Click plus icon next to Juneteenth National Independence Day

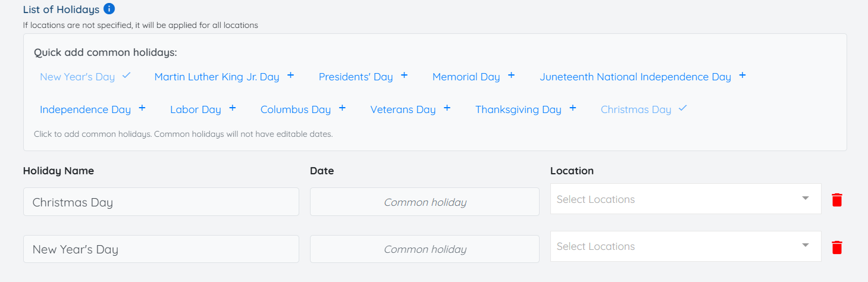pyautogui.click(x=742, y=76)
